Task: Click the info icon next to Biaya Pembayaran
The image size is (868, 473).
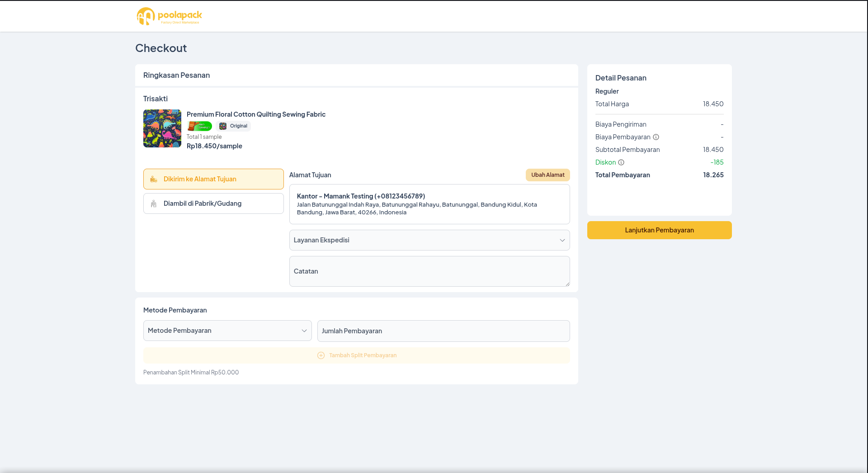Action: pyautogui.click(x=656, y=137)
